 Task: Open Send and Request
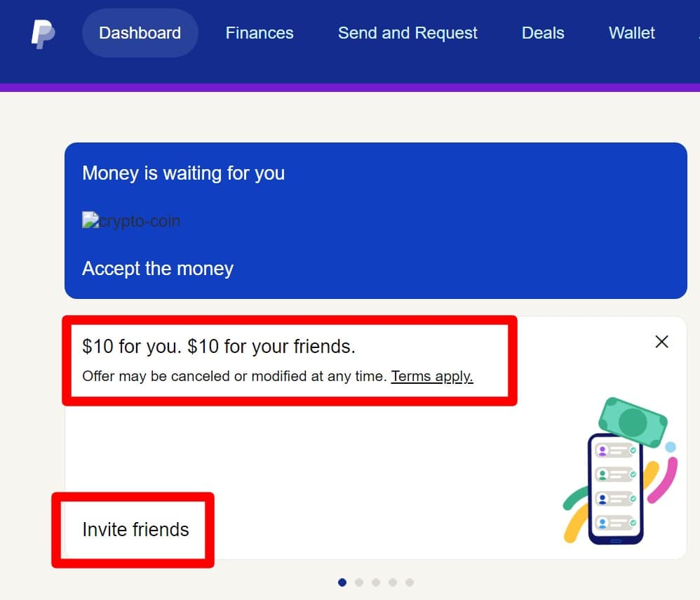click(x=408, y=33)
